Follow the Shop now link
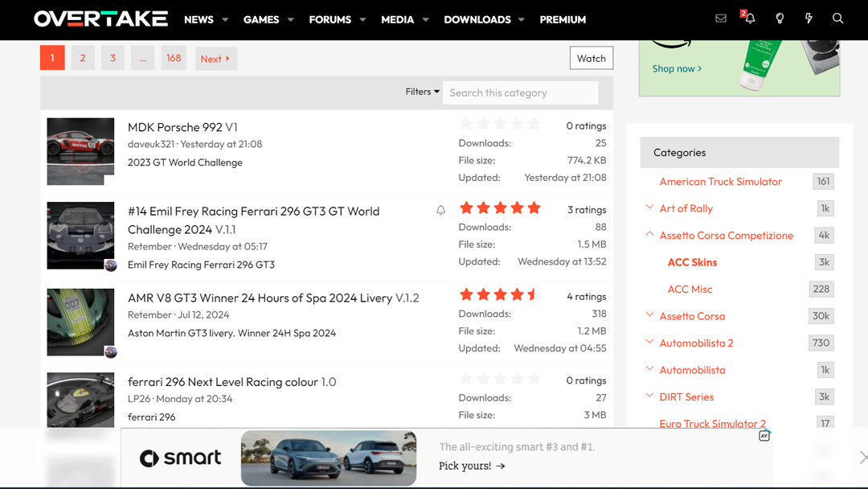 pyautogui.click(x=675, y=68)
